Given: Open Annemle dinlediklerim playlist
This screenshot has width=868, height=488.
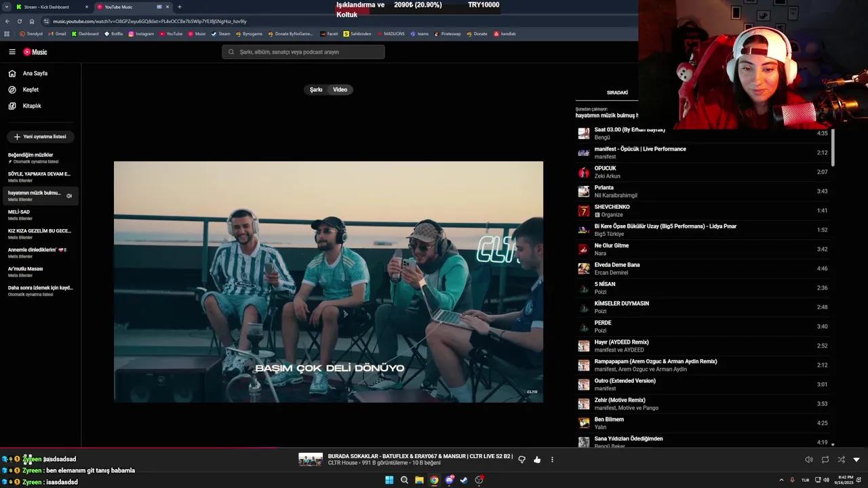Looking at the screenshot, I should [39, 253].
